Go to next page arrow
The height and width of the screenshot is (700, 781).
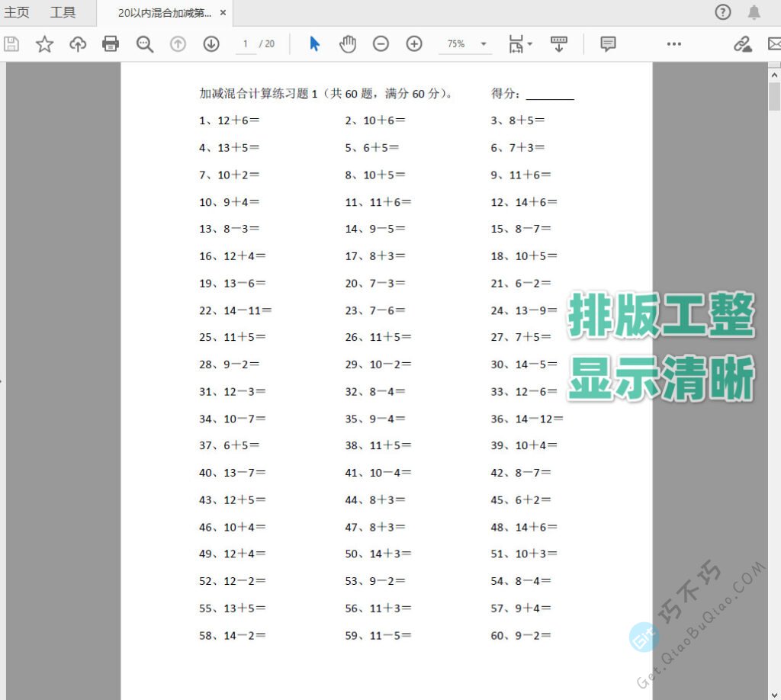click(x=211, y=44)
